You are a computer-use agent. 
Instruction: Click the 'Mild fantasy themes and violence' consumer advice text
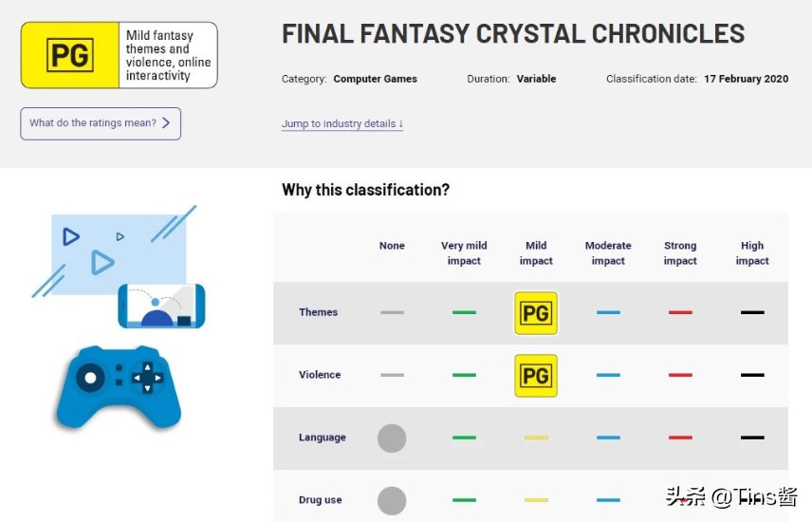click(x=168, y=55)
